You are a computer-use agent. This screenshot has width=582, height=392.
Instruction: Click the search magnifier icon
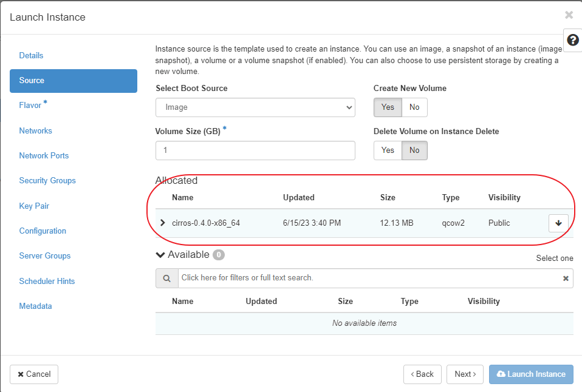166,279
